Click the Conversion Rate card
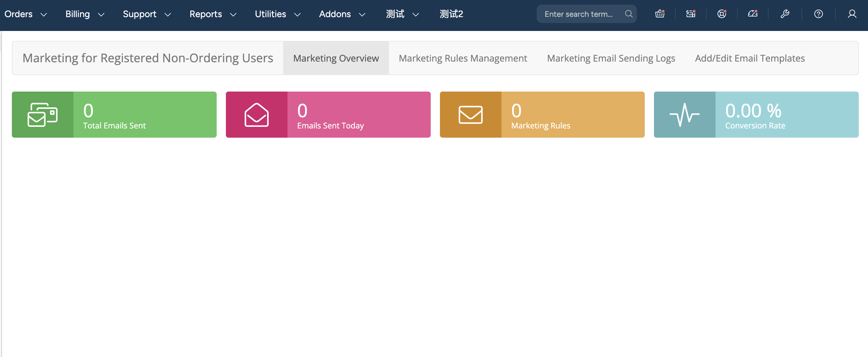The image size is (868, 357). pyautogui.click(x=756, y=115)
